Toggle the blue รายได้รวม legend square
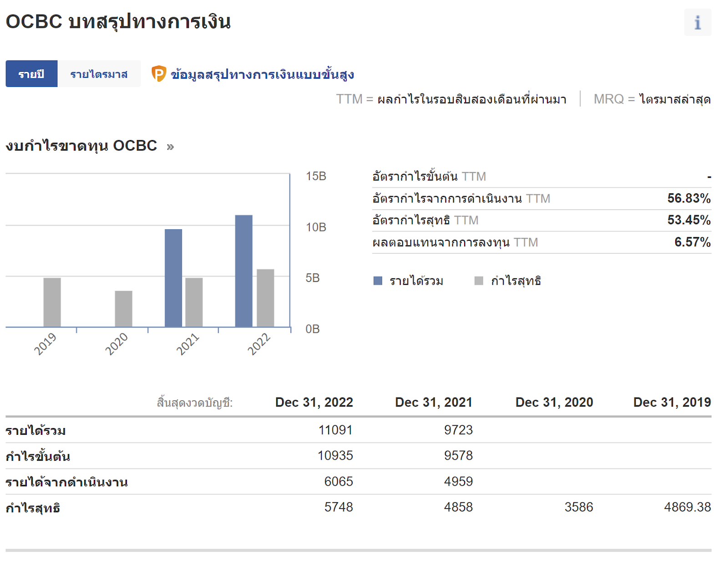This screenshot has height=564, width=728. [x=378, y=281]
